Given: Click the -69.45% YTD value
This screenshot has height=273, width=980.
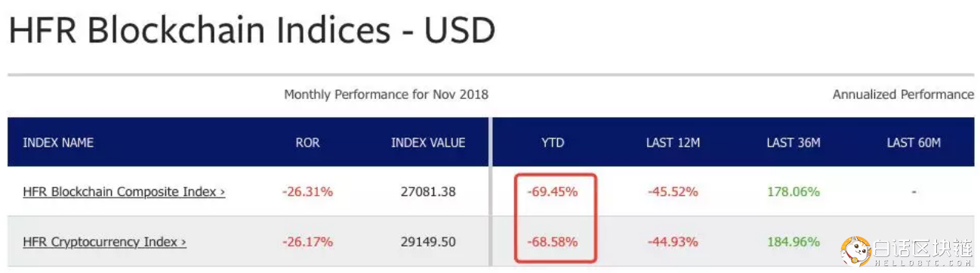Looking at the screenshot, I should [x=553, y=192].
